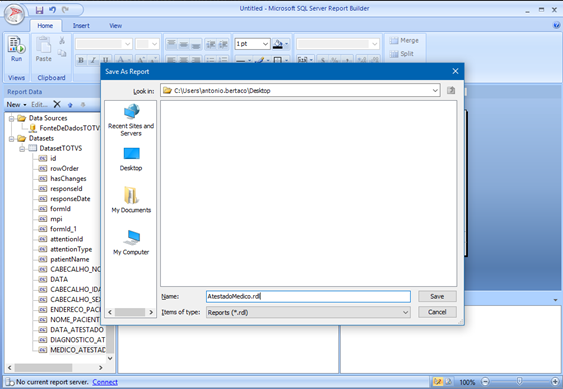Open the font name dropdown

click(127, 44)
